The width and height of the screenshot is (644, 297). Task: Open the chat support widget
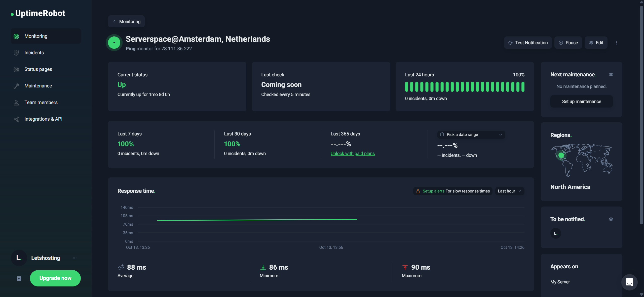click(629, 282)
